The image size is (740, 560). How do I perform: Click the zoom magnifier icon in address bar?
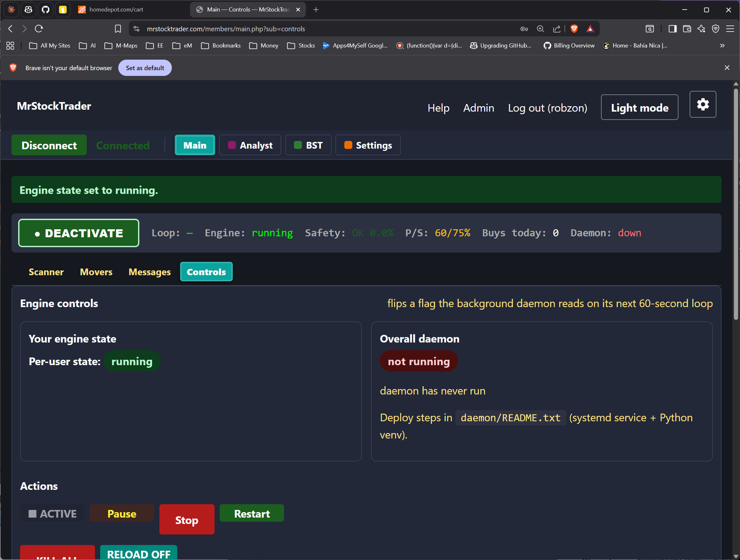[540, 29]
